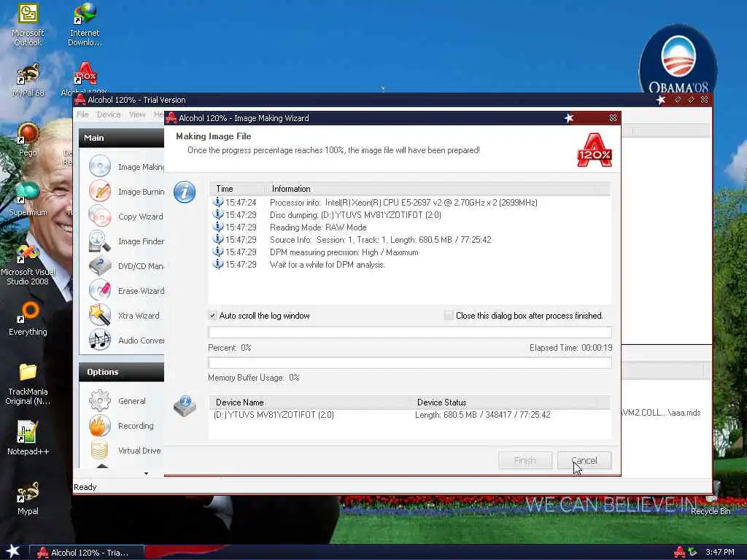The image size is (747, 560).
Task: Select Source Info log row
Action: tap(410, 239)
